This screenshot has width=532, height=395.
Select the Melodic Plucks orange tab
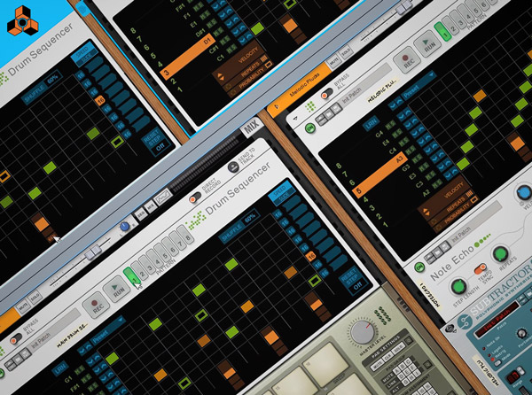[301, 90]
